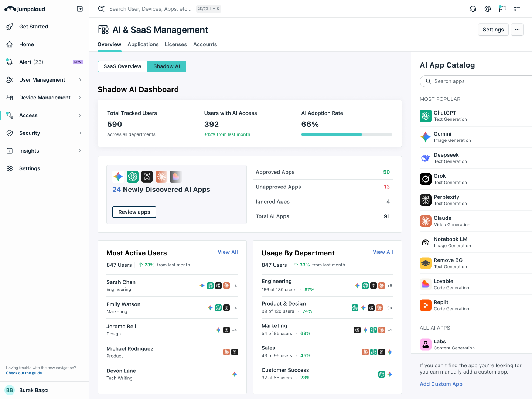Click the Search apps input field
532x399 pixels.
477,81
